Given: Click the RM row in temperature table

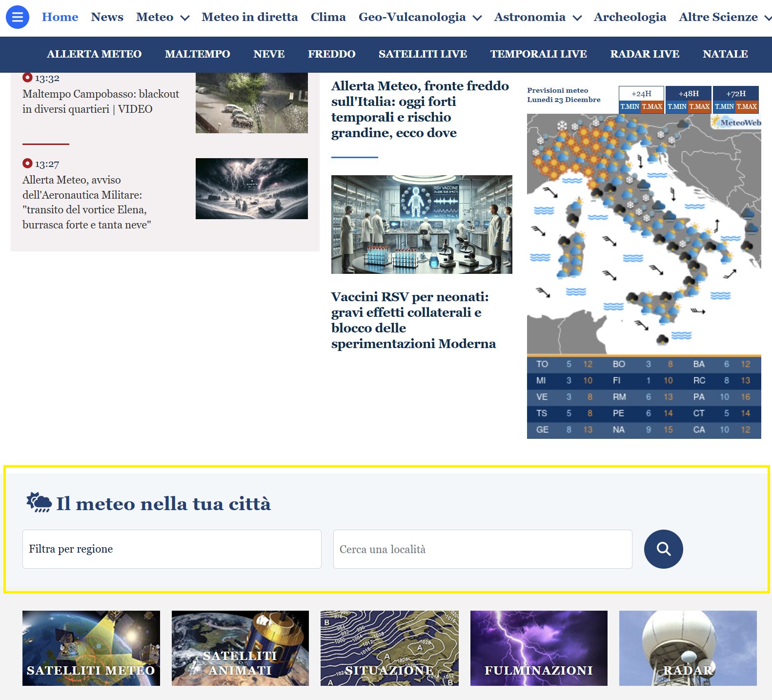Looking at the screenshot, I should (643, 397).
